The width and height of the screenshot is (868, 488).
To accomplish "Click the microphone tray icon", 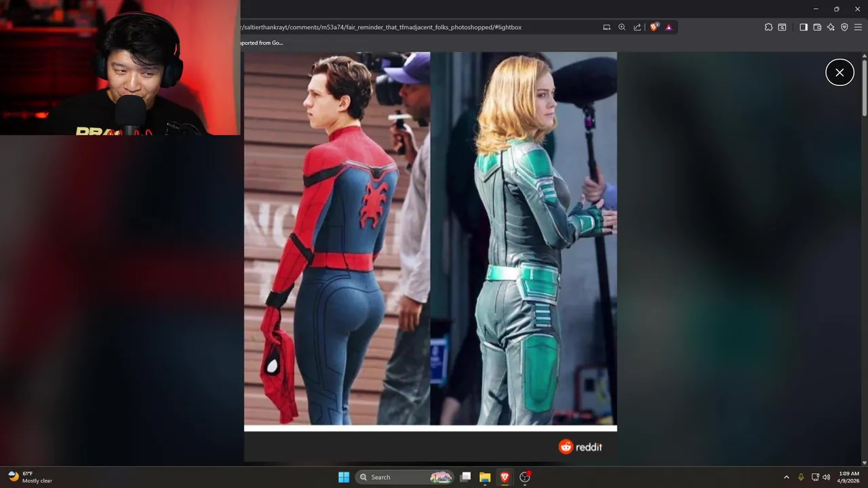I will (x=801, y=477).
